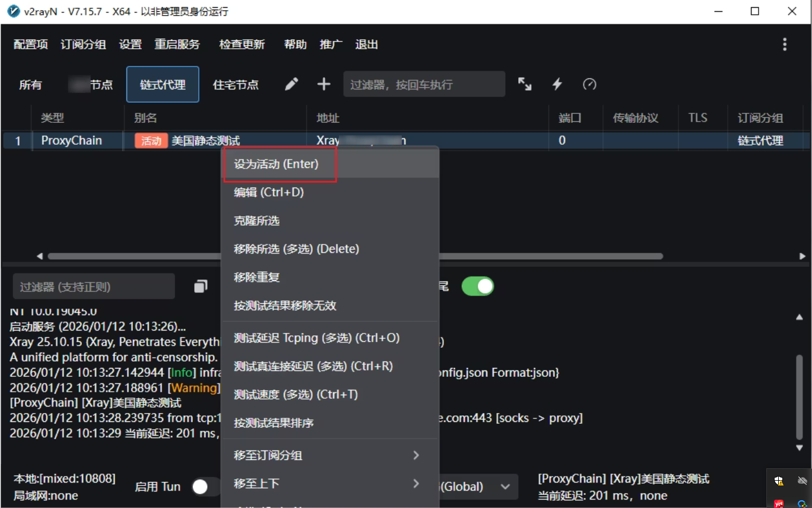The height and width of the screenshot is (508, 812).
Task: Turn on the 启用 Tun switch
Action: (205, 487)
